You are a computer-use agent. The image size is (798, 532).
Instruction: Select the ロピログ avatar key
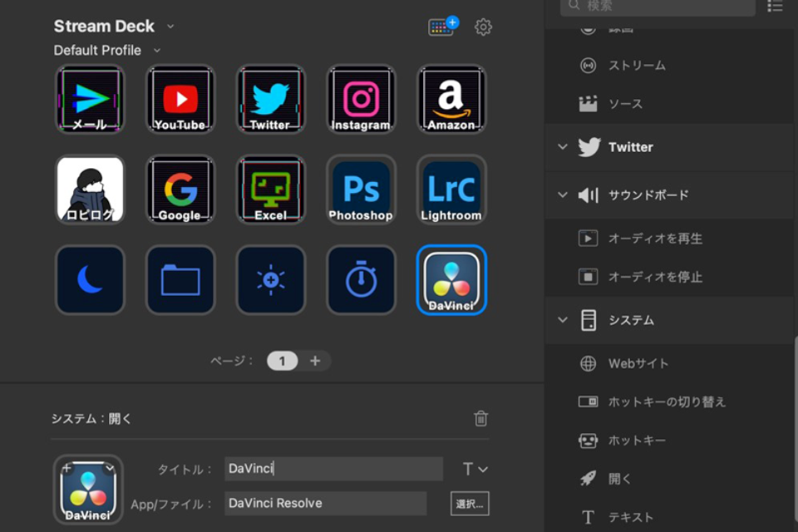pyautogui.click(x=90, y=190)
